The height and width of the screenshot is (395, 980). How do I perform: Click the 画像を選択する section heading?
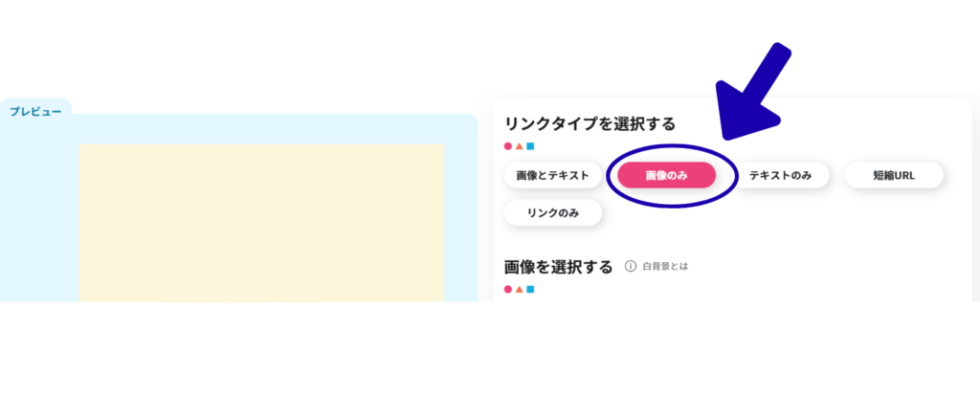[x=558, y=267]
